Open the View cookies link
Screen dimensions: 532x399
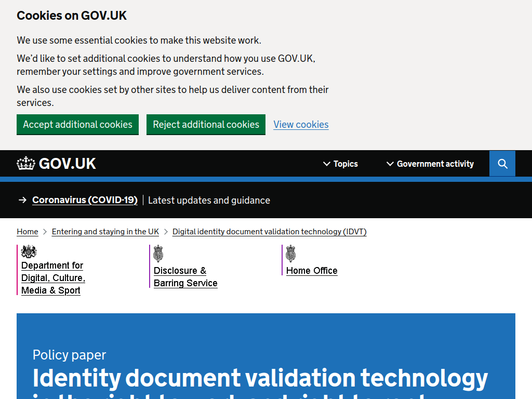click(x=301, y=125)
